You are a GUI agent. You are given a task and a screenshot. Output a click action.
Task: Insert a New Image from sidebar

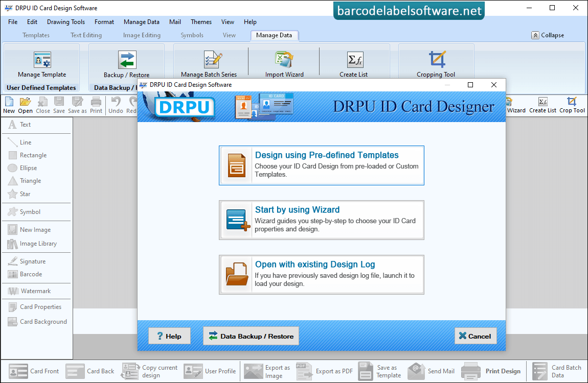(29, 229)
